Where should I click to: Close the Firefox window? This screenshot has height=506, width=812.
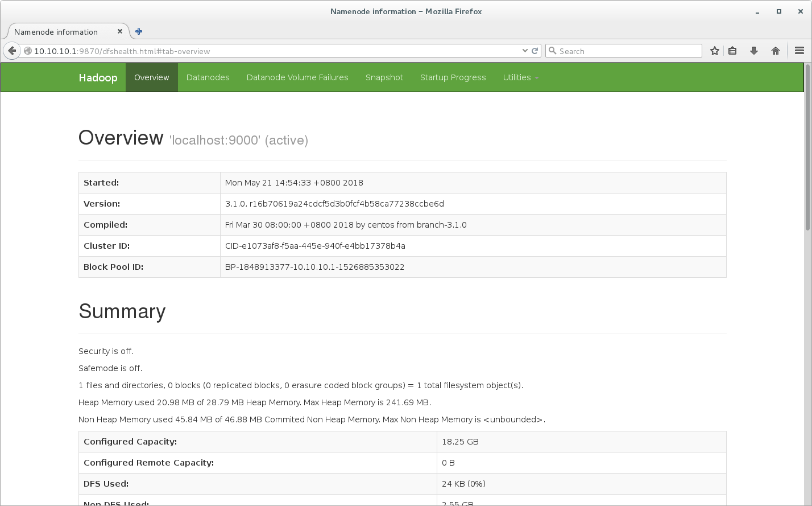point(800,11)
